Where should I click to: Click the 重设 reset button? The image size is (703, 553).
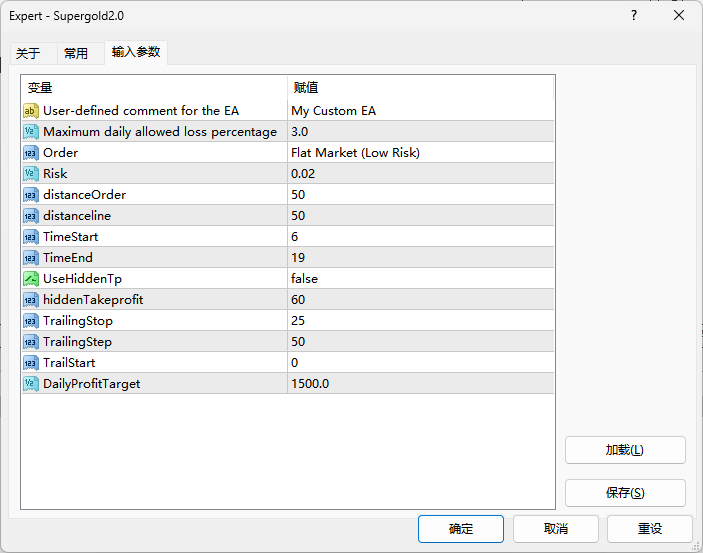650,529
